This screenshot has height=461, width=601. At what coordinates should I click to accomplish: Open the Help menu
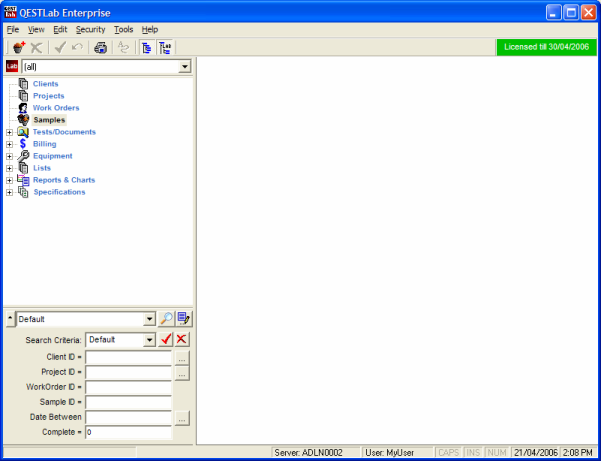coord(150,30)
